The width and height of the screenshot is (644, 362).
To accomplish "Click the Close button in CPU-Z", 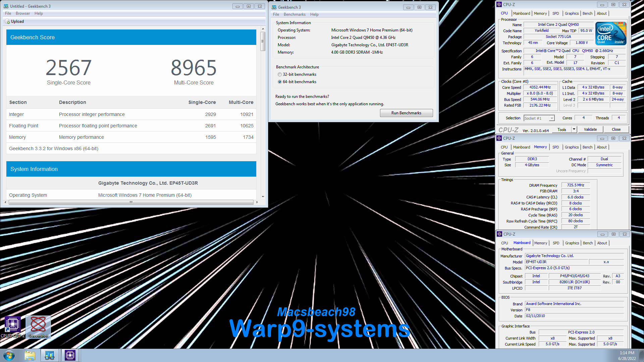I will [x=616, y=129].
